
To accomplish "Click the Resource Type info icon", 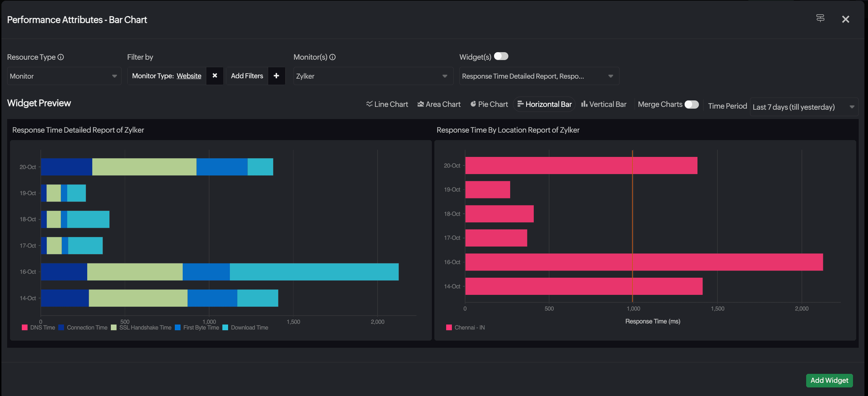I will (61, 57).
